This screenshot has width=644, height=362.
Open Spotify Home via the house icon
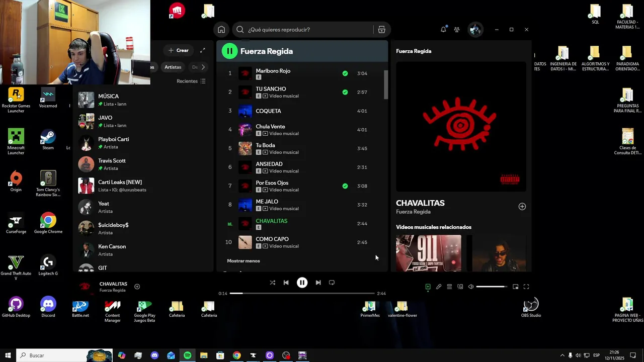(221, 30)
